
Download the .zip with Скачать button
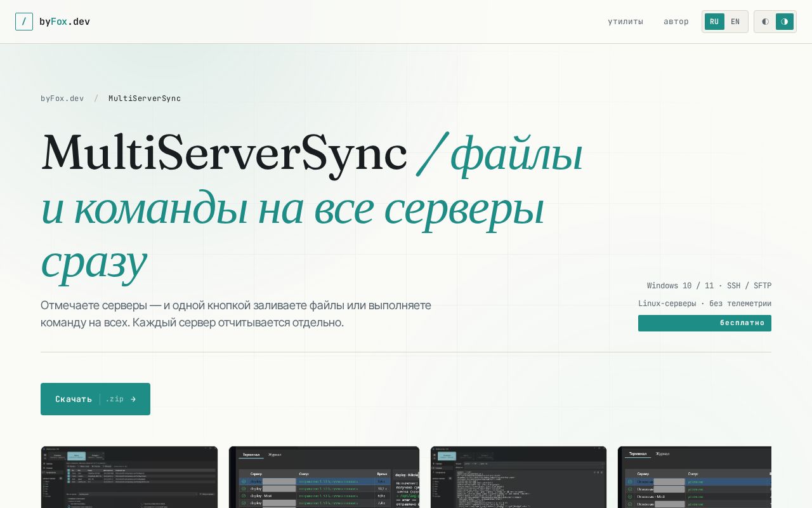[x=95, y=399]
